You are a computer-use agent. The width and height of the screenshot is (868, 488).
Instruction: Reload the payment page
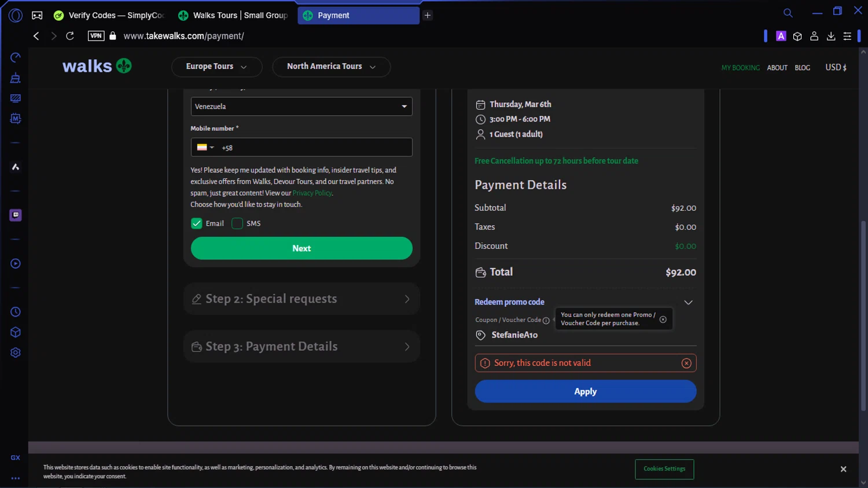coord(70,36)
